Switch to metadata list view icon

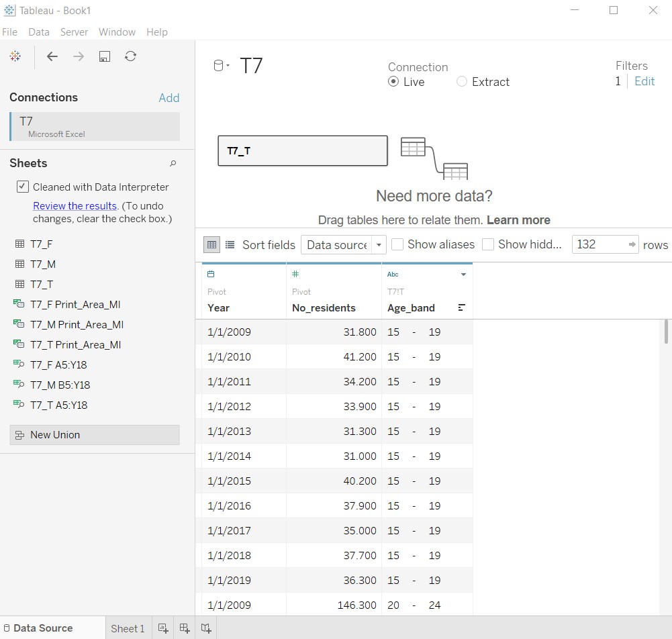pyautogui.click(x=230, y=245)
